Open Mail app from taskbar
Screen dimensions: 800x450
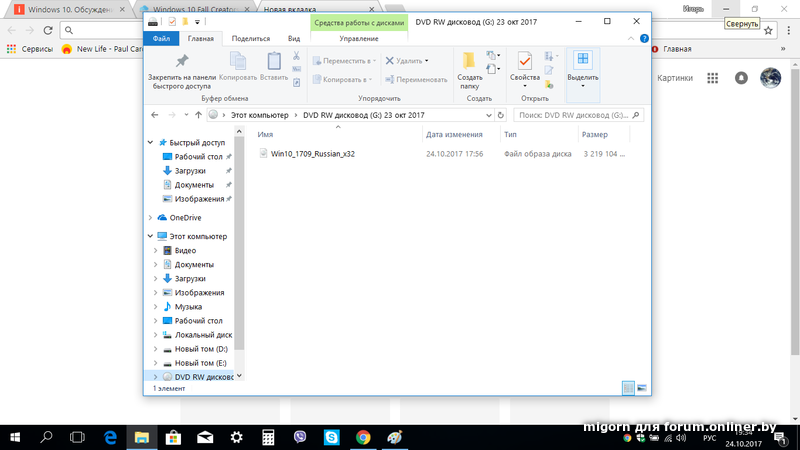(x=205, y=437)
